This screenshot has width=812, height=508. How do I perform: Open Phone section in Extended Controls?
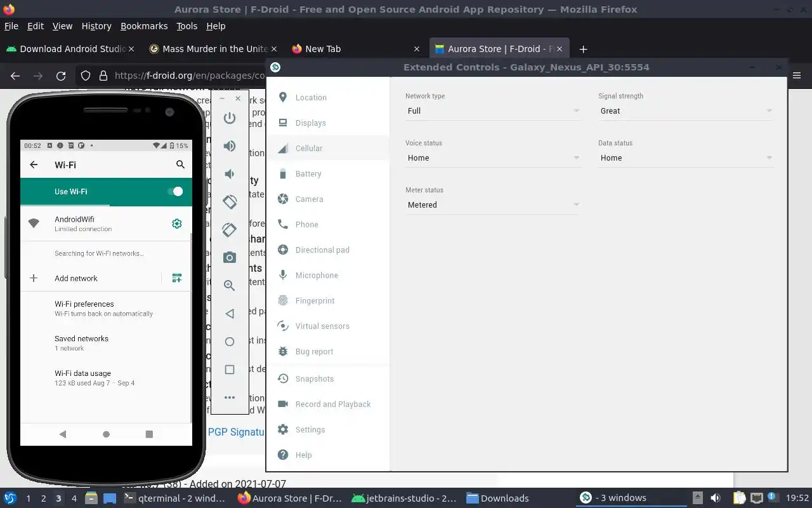[327, 225]
